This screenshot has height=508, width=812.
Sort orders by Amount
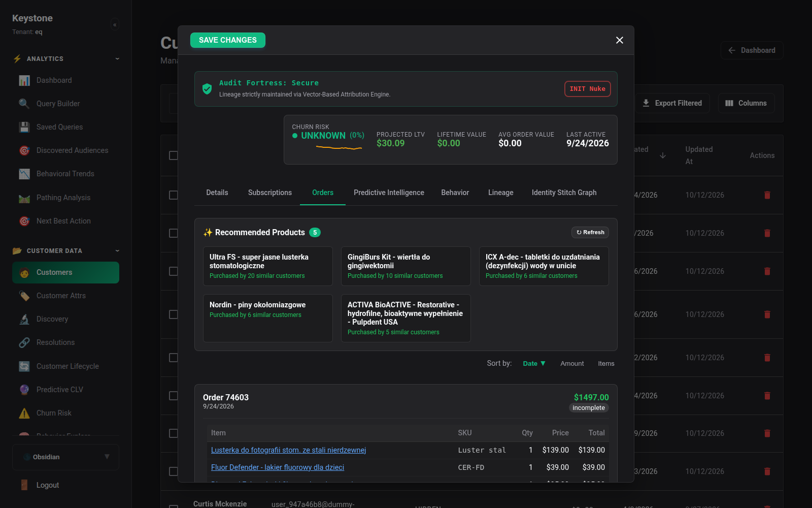[572, 364]
